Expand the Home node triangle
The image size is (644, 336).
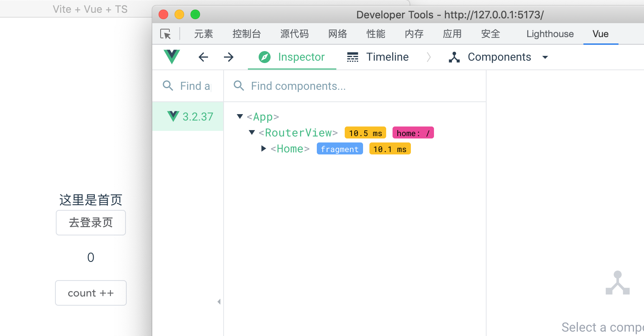(x=263, y=148)
